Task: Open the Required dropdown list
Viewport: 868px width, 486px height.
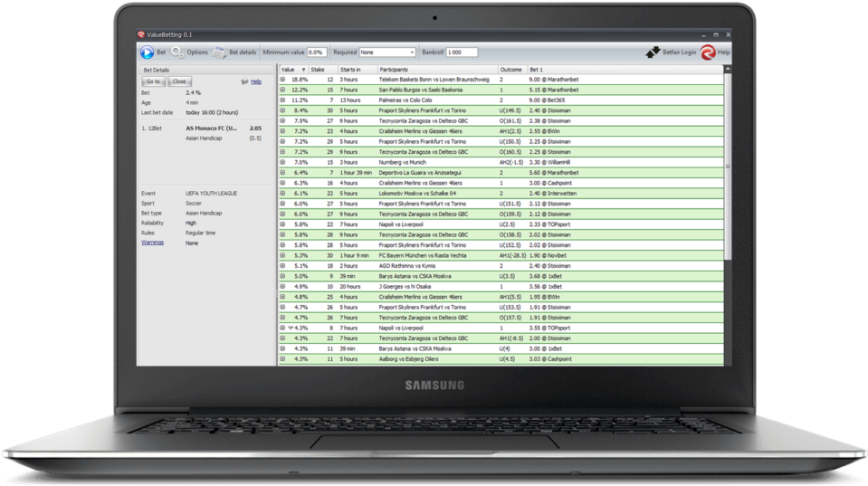Action: tap(412, 52)
